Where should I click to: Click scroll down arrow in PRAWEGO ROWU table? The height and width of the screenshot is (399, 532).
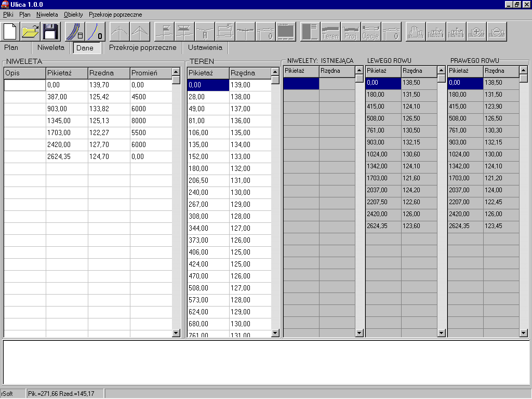click(x=524, y=332)
